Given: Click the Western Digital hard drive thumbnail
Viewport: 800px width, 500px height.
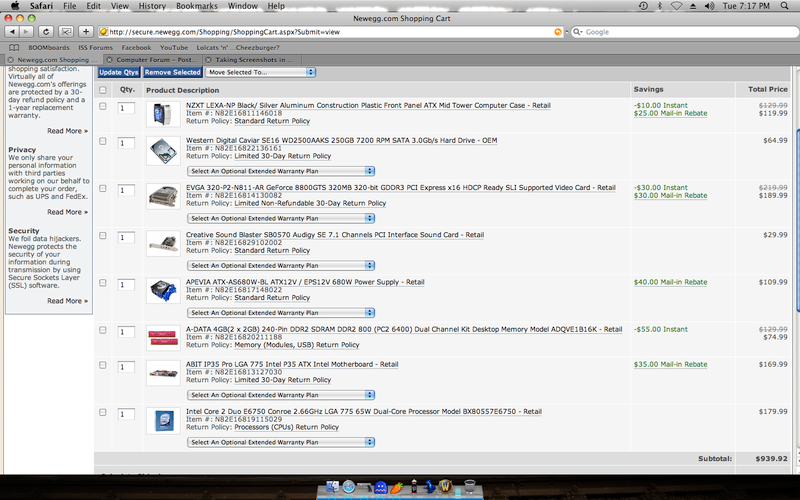Looking at the screenshot, I should click(163, 151).
